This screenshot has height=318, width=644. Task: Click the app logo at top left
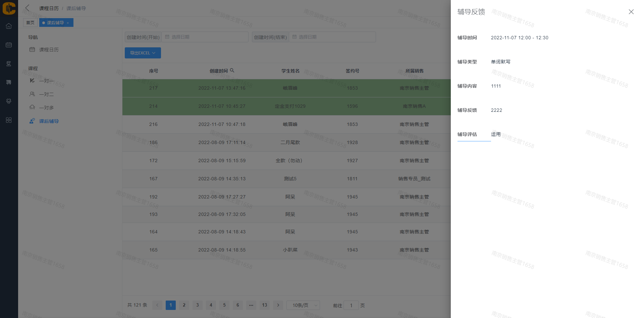click(9, 8)
